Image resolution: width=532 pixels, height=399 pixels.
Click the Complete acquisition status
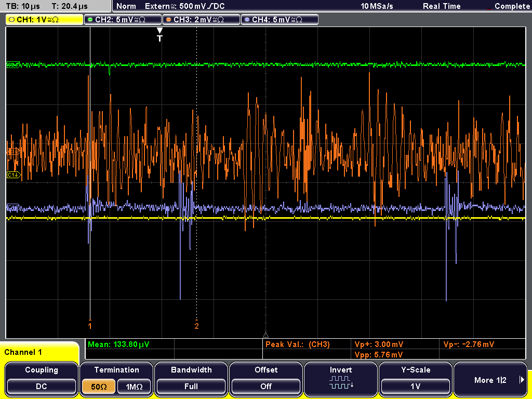(512, 6)
